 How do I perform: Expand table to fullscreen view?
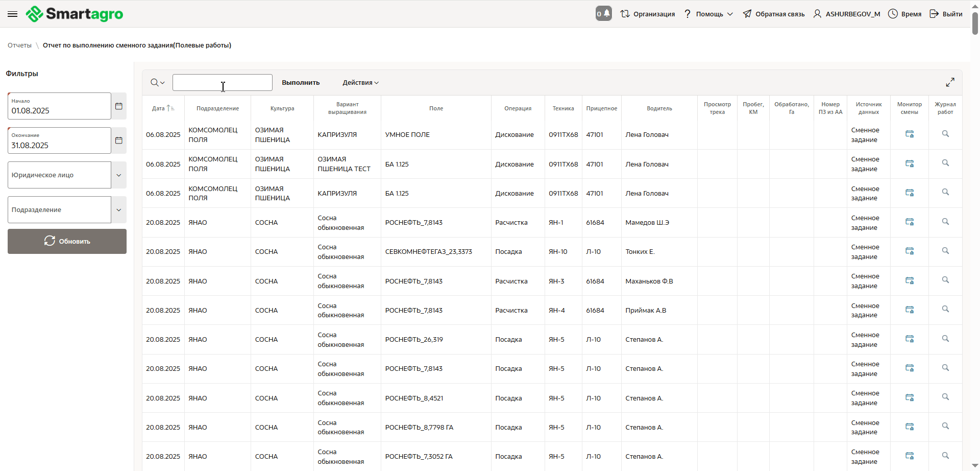pos(950,82)
